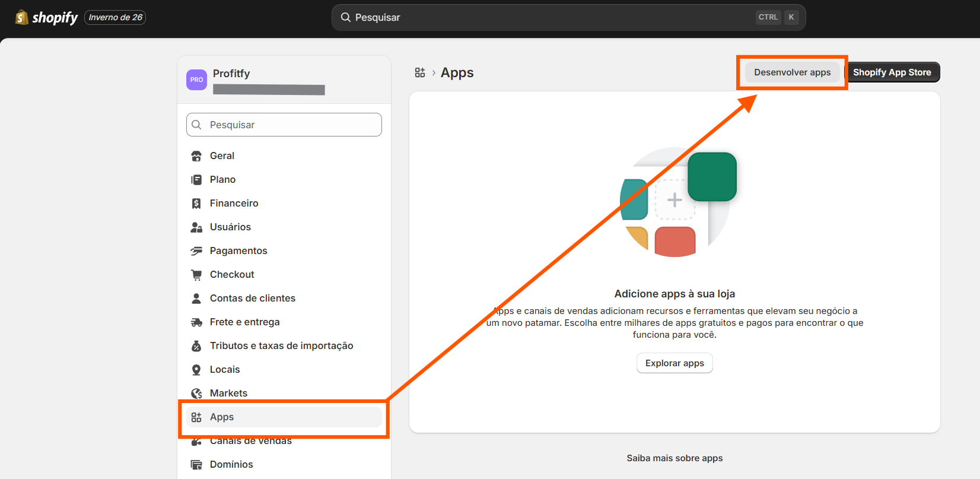Click the Adicione apps à sua loja heading
This screenshot has height=479, width=980.
[x=674, y=294]
